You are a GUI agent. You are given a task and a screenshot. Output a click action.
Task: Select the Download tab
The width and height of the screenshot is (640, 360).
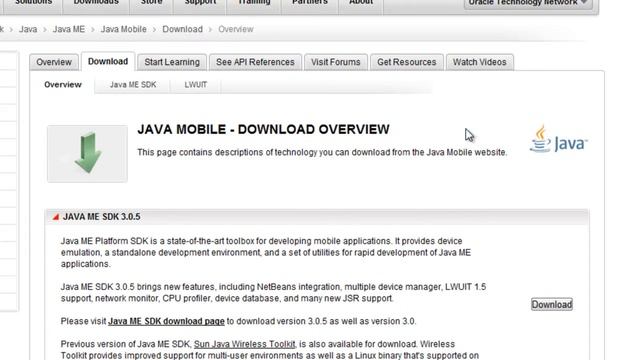pos(108,61)
